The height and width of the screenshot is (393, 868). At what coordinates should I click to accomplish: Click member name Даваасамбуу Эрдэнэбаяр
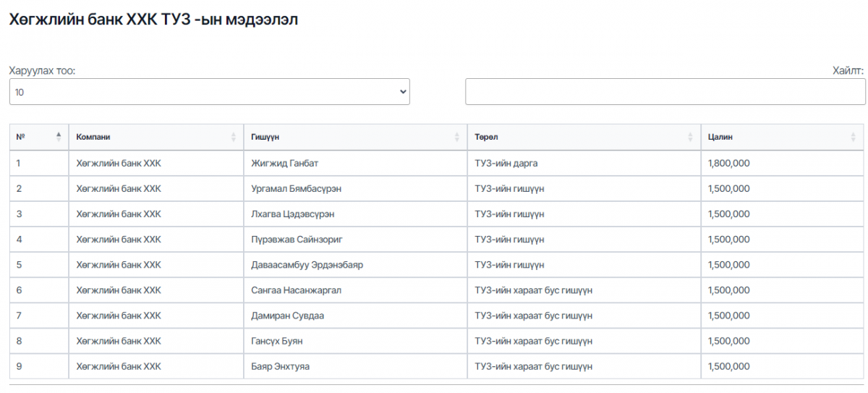click(x=307, y=265)
